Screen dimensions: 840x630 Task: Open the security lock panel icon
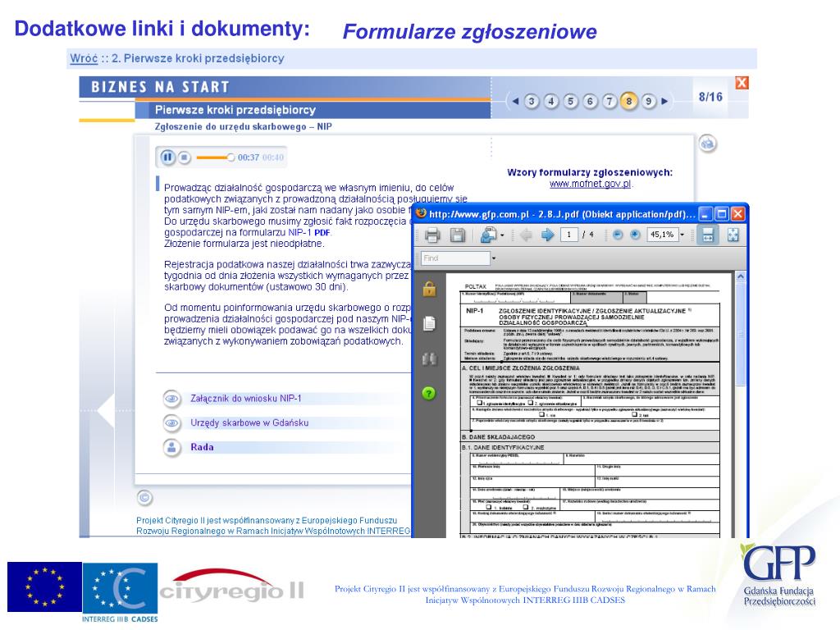click(429, 289)
